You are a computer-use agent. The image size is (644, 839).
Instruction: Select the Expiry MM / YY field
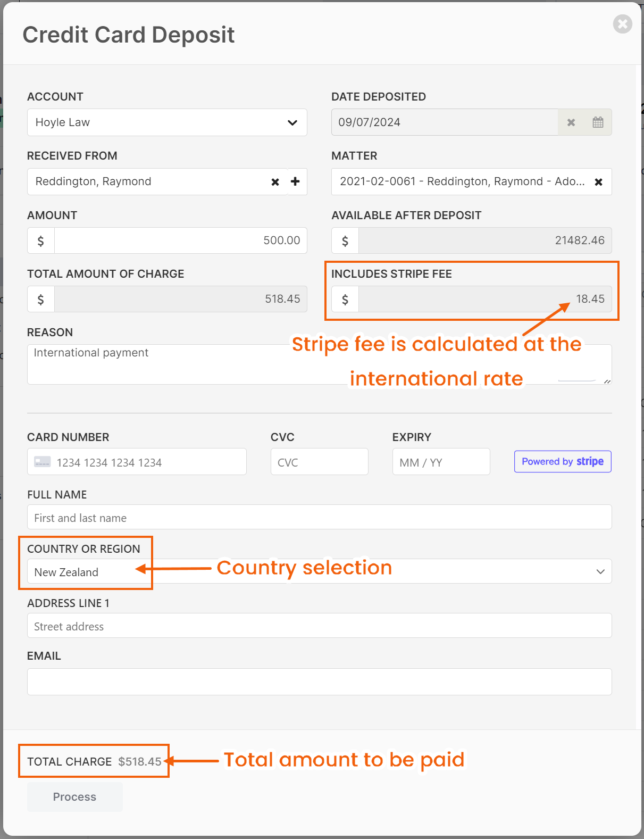click(x=441, y=462)
